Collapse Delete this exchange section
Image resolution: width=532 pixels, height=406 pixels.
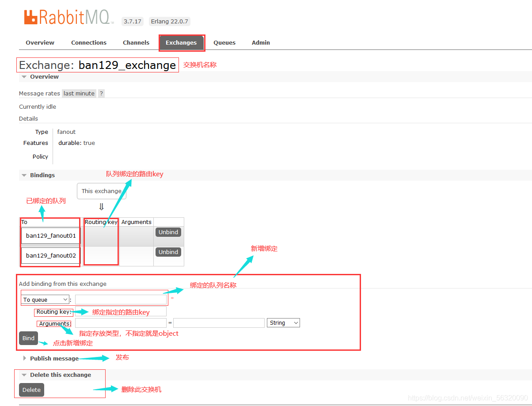[56, 375]
